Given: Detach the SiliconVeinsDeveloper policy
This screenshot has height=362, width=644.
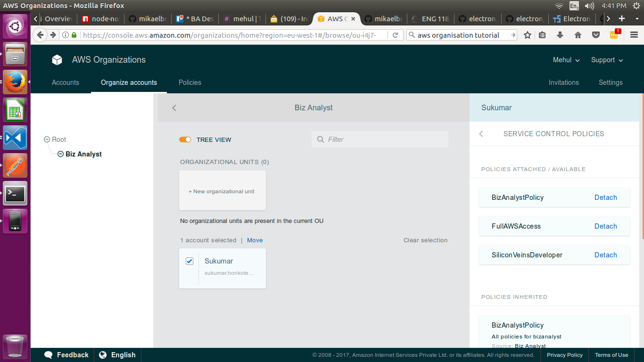Looking at the screenshot, I should click(x=605, y=255).
